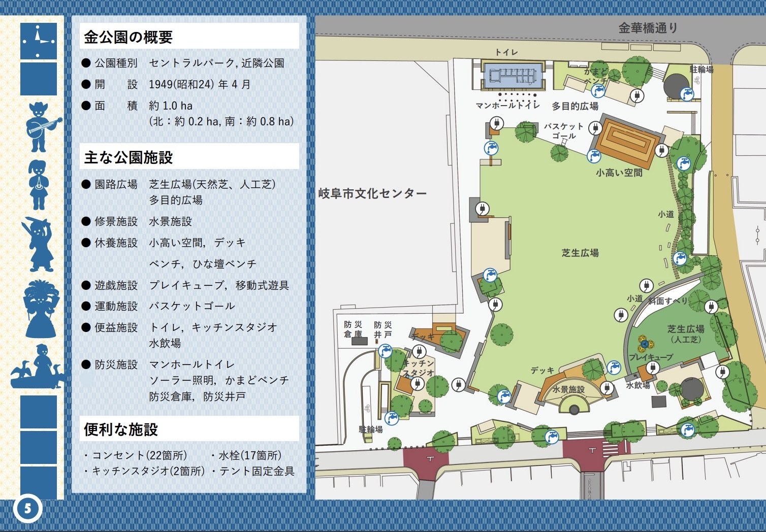Screen dimensions: 766x532
Task: Click the outlet icon on キッチンスタジオ
Action: click(417, 383)
